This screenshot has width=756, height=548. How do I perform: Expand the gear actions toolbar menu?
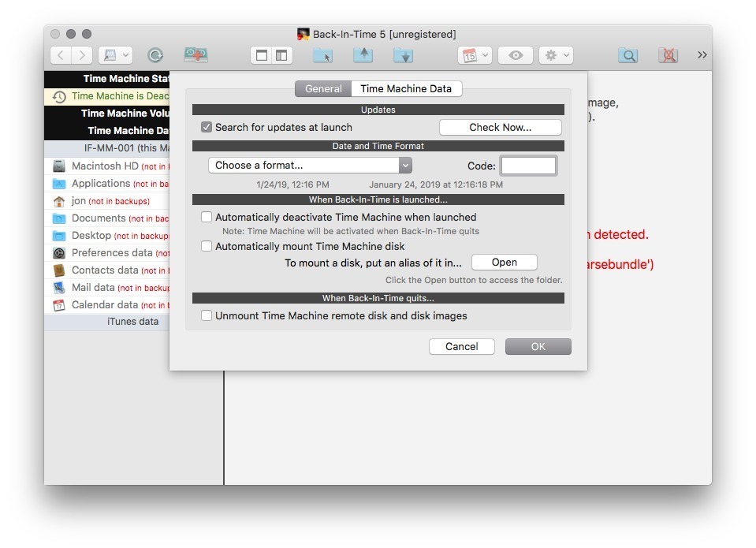tap(556, 55)
